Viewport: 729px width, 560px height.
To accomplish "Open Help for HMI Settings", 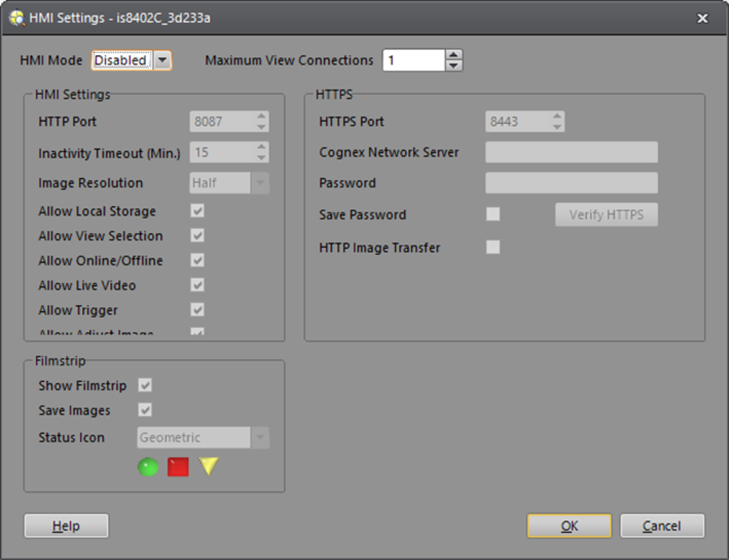I will click(x=66, y=526).
